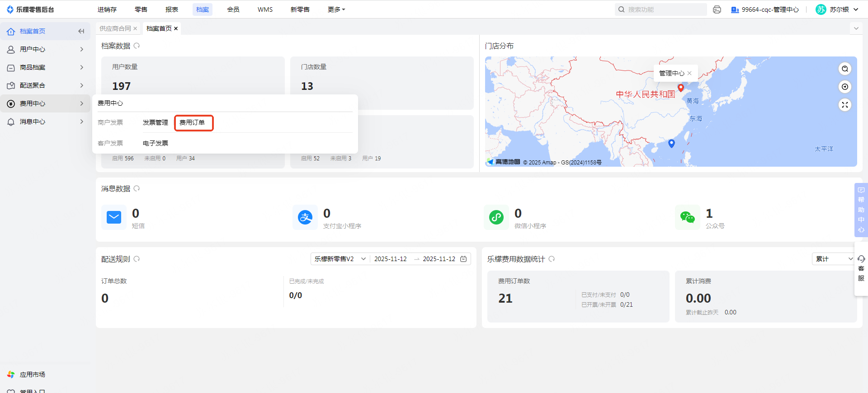The image size is (868, 393).
Task: Open the 乐檬新零售V2 dropdown
Action: [340, 259]
